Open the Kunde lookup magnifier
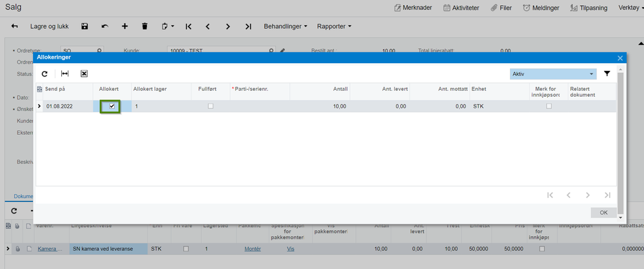 [x=271, y=51]
